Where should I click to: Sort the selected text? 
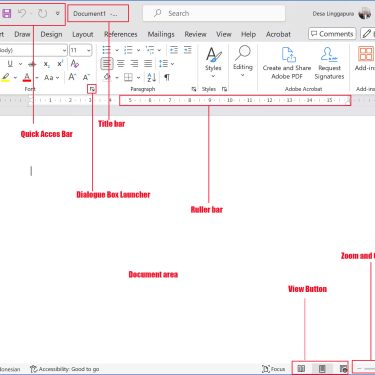click(152, 78)
